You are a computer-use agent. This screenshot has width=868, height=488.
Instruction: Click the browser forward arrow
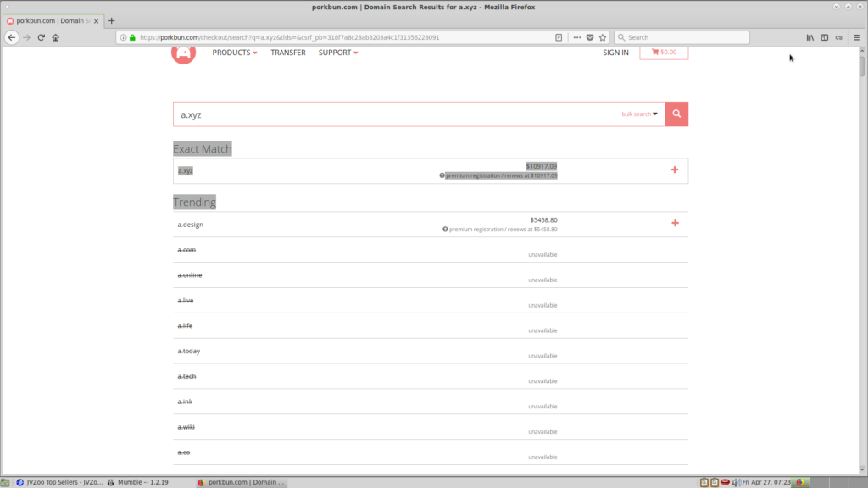pos(26,37)
